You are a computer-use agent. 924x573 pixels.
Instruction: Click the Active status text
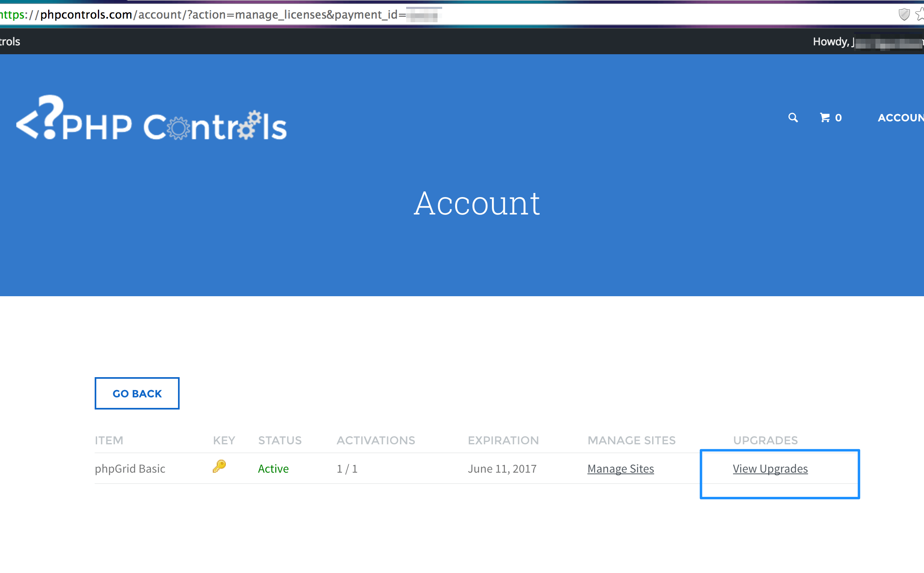[x=273, y=469]
